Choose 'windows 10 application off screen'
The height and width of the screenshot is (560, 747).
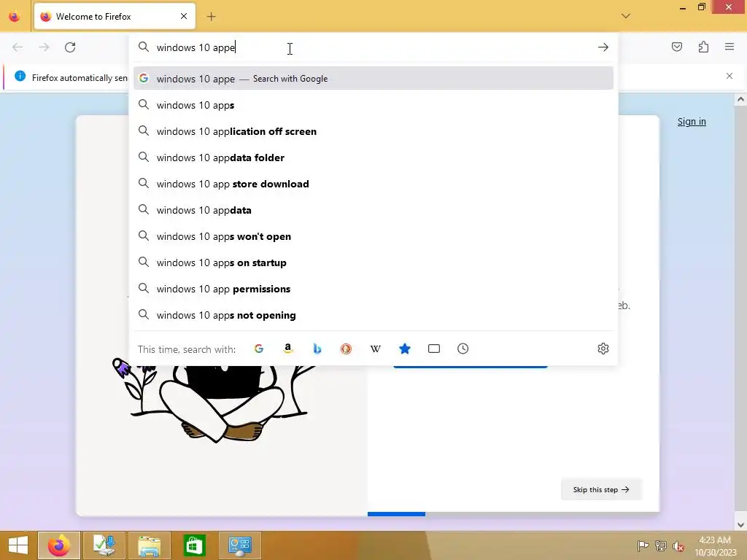373,131
